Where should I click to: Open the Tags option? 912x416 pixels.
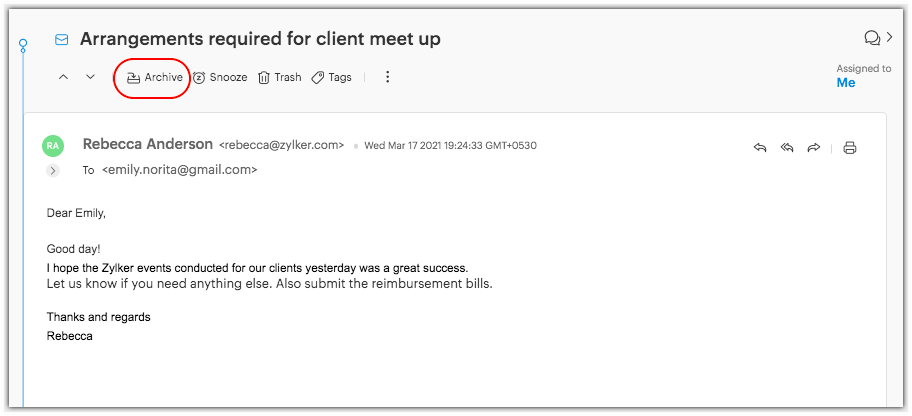click(331, 77)
